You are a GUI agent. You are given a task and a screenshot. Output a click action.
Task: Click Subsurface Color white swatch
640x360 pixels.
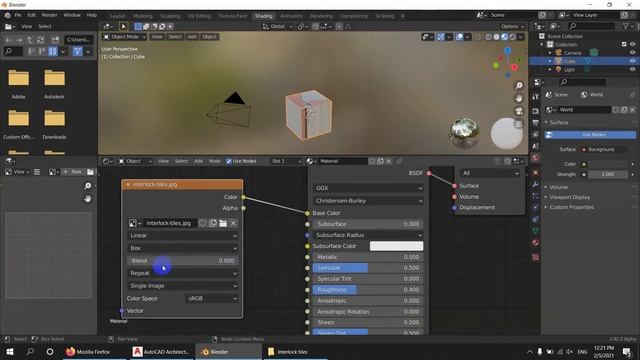coord(396,246)
